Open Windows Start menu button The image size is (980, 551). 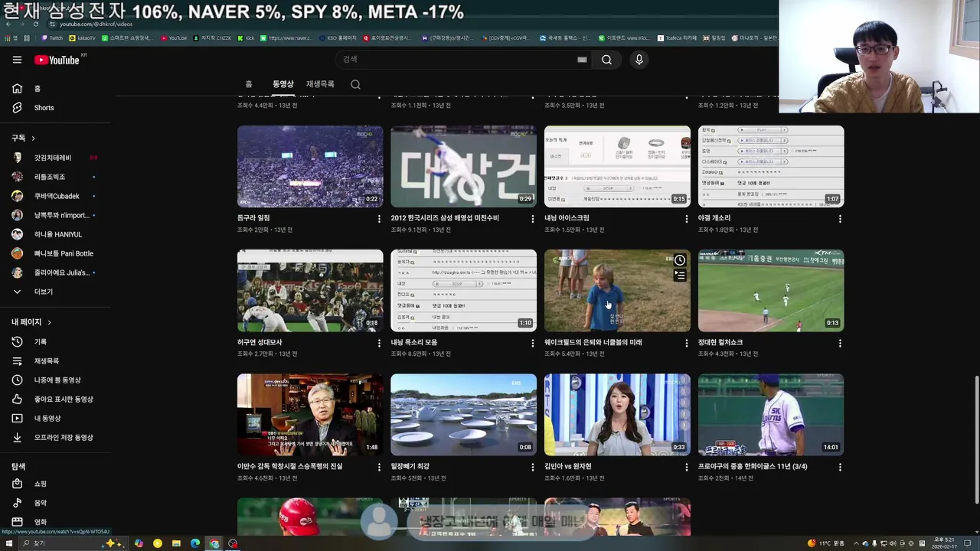pos(9,543)
